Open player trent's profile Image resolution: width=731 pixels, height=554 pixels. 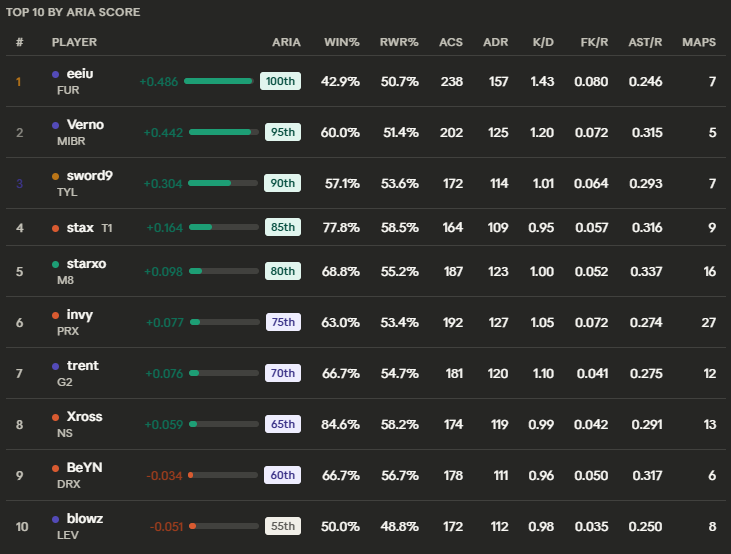point(83,366)
